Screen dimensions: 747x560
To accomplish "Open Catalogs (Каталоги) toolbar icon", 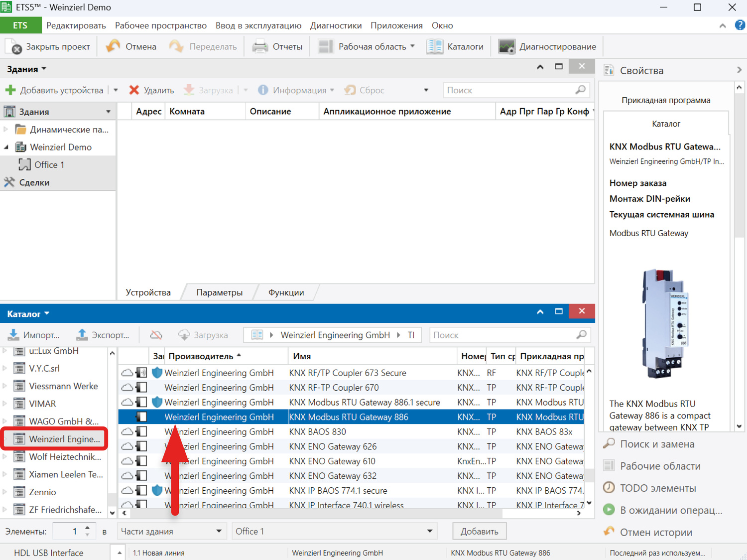I will [434, 46].
